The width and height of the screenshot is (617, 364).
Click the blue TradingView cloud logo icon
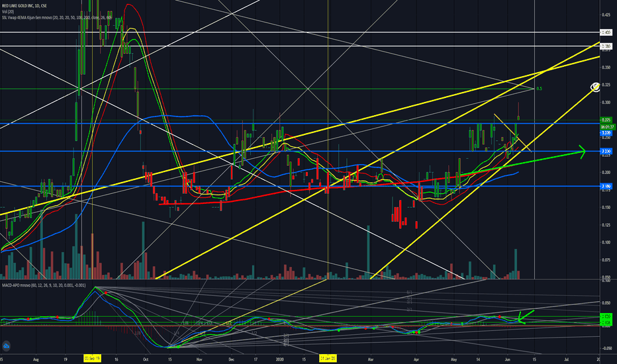6,346
